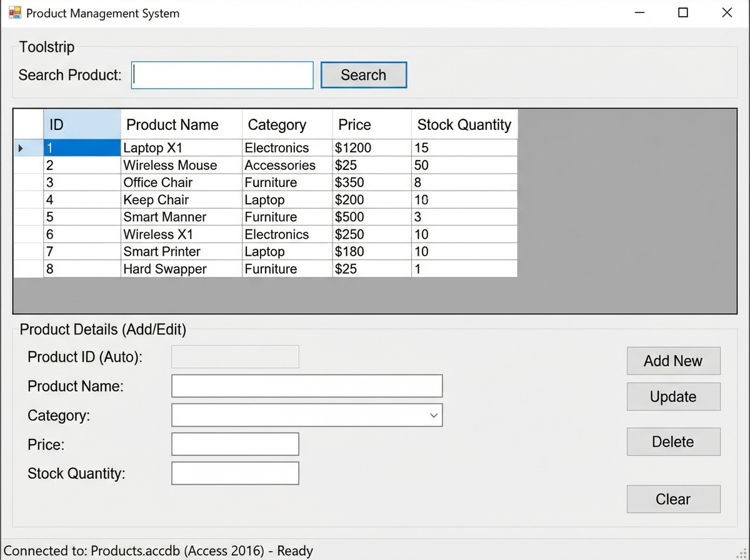
Task: Click the Category combo box arrow
Action: 433,415
